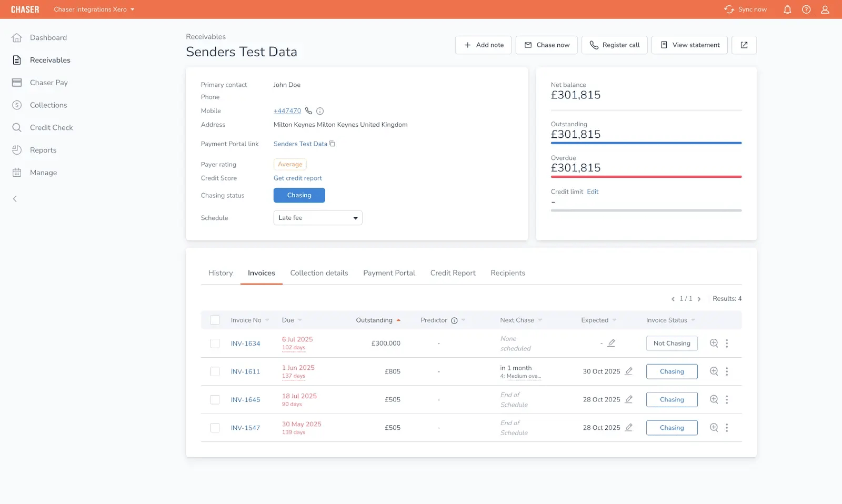Tick the checkbox for INV-1611
This screenshot has height=504, width=842.
tap(215, 371)
